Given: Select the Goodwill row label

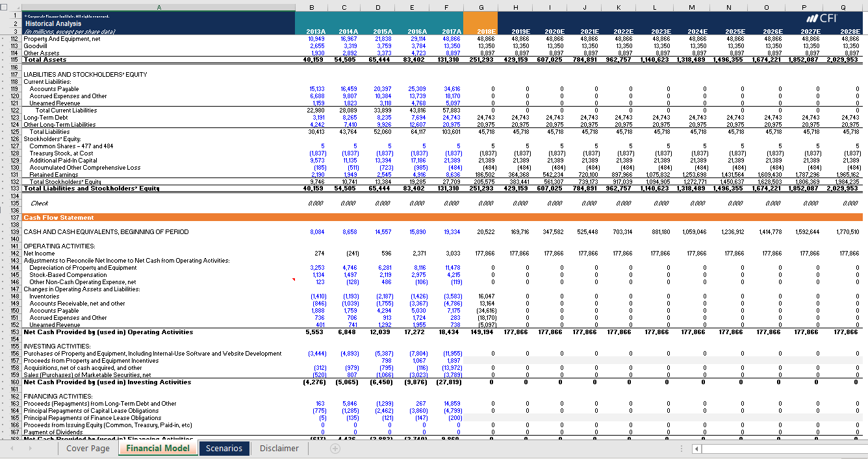Looking at the screenshot, I should 36,46.
